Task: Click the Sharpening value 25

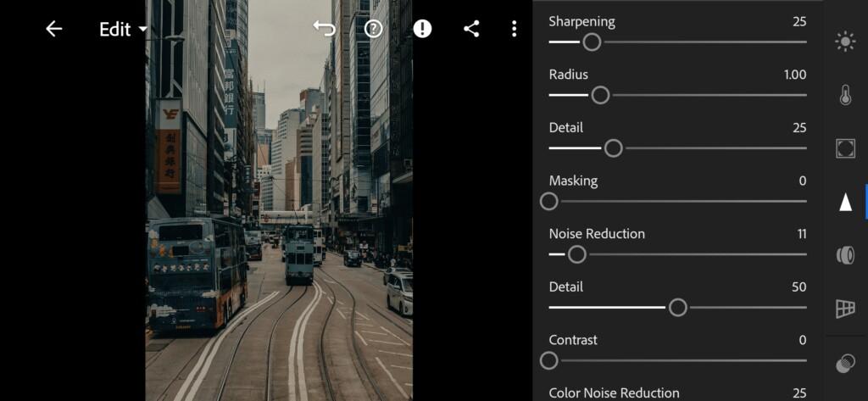Action: [799, 21]
